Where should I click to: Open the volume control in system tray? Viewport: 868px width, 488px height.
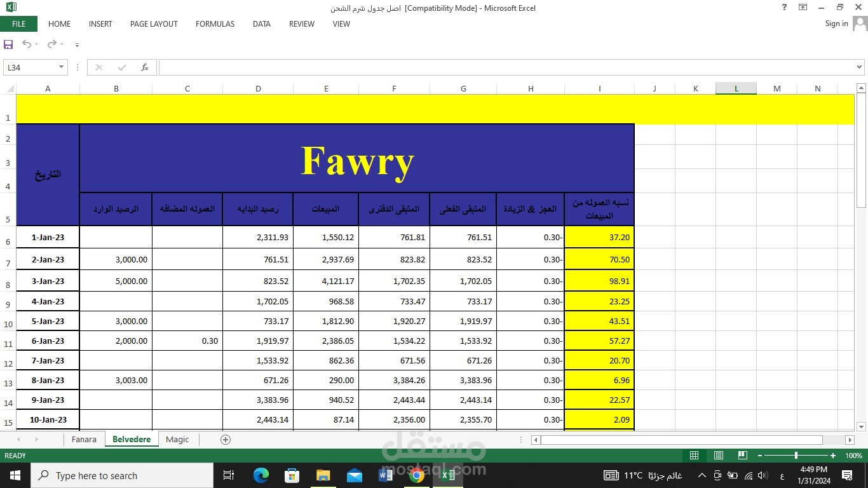coord(763,475)
